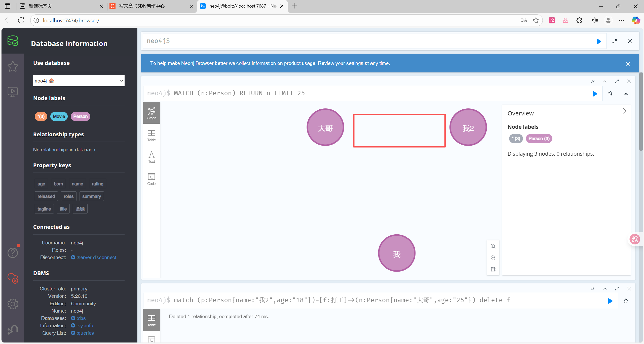The image size is (644, 344).
Task: Open the About Neo4j icon at bottom of sidebar
Action: click(13, 330)
